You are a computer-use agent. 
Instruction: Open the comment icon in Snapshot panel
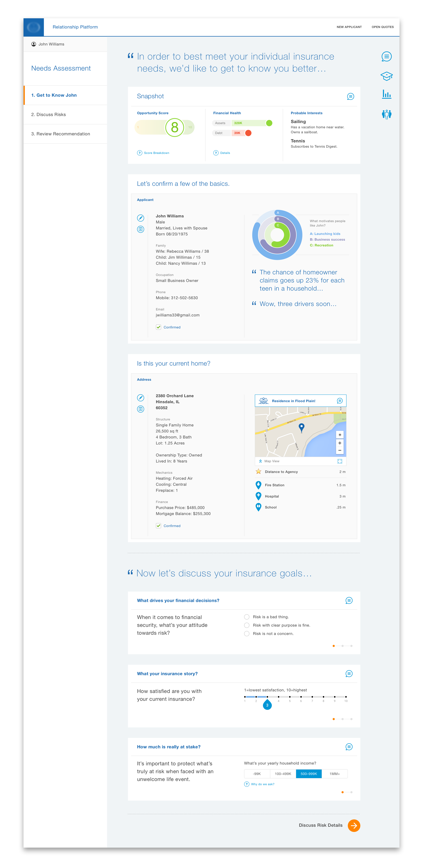coord(350,97)
